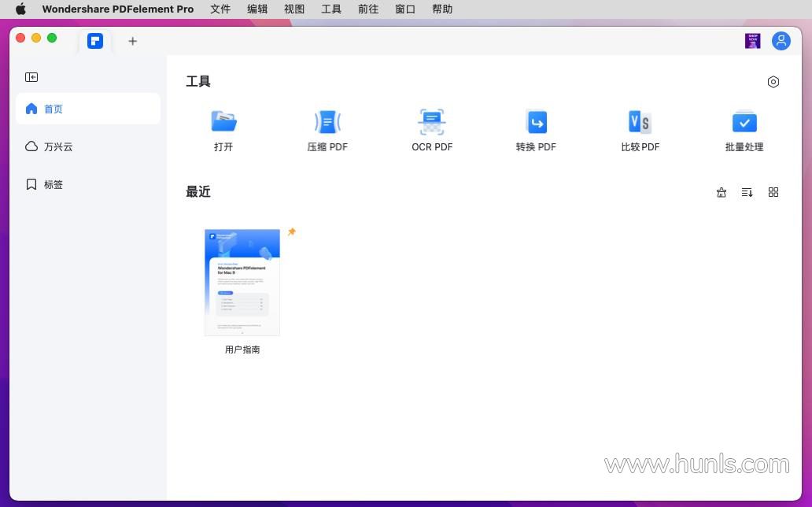The height and width of the screenshot is (507, 812).
Task: Open the 文件 menu in menu bar
Action: click(x=220, y=9)
